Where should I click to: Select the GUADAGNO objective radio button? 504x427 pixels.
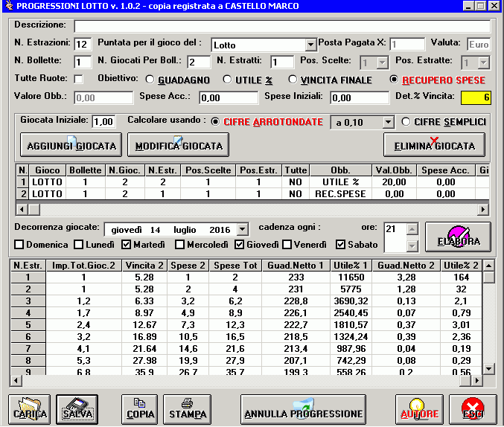pyautogui.click(x=150, y=79)
